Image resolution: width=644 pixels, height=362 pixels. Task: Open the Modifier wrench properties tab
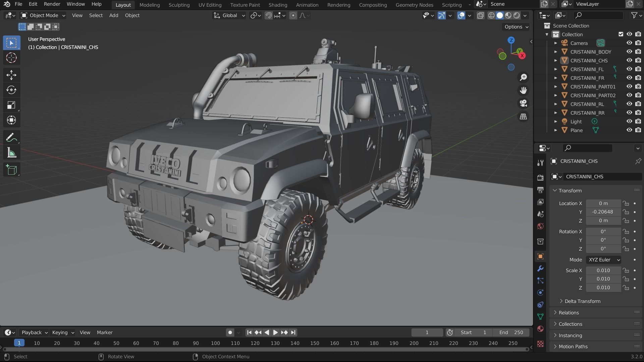(x=540, y=268)
